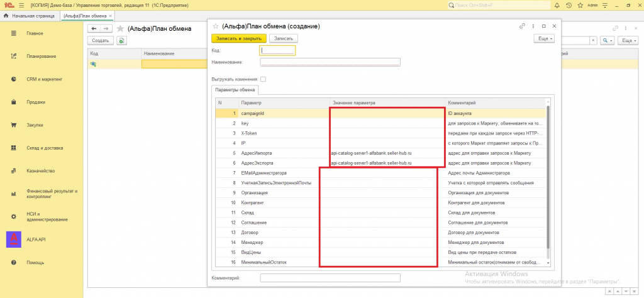Get link to the creation dialog

[522, 26]
